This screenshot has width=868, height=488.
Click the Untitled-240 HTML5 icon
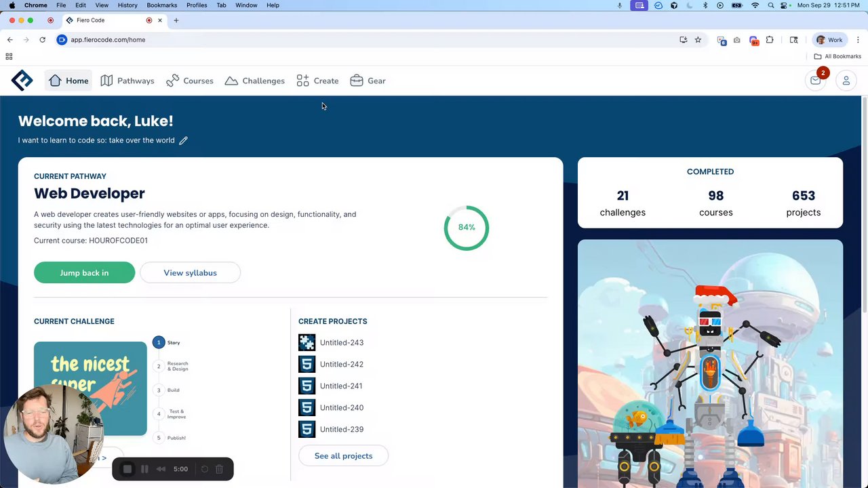tap(307, 407)
